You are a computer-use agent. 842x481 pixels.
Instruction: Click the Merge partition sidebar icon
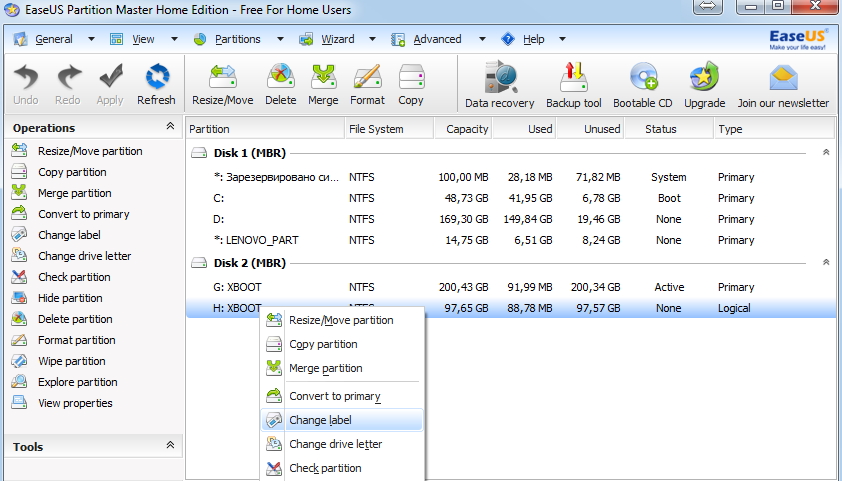tap(19, 193)
